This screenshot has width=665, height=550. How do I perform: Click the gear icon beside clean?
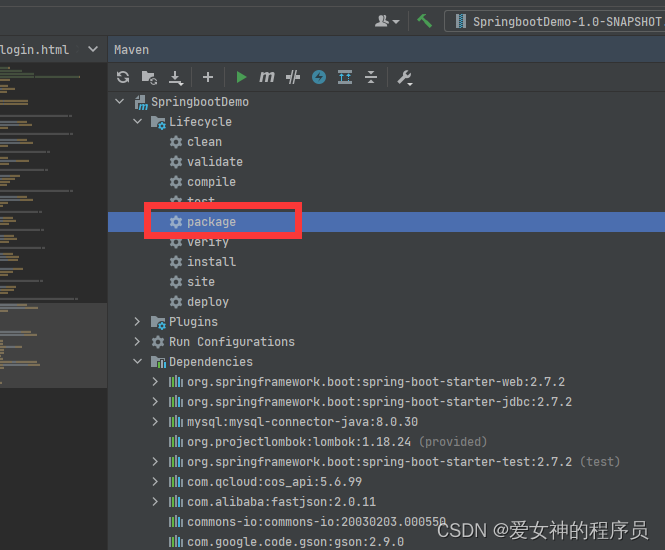176,142
